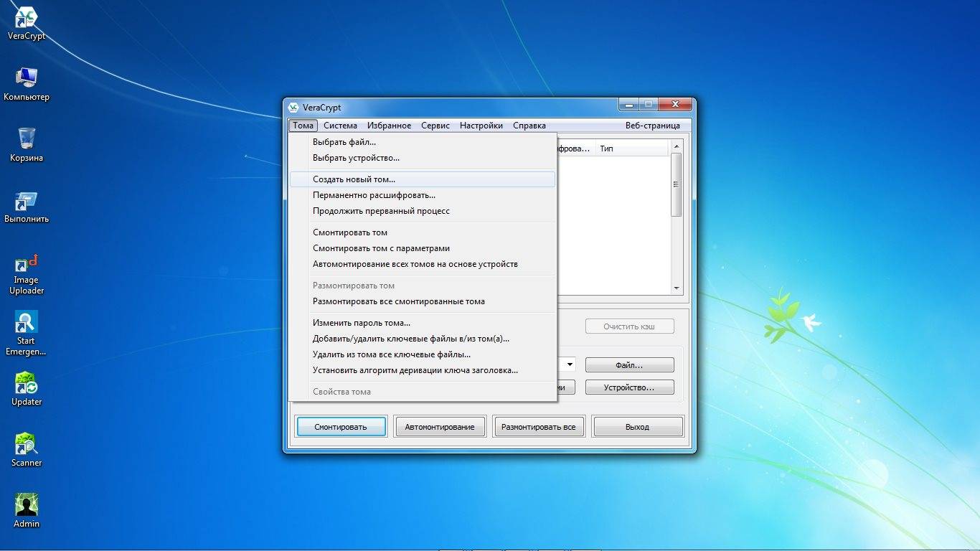The image size is (980, 551).
Task: Choose Смонтировать том с параметрами
Action: tap(423, 248)
